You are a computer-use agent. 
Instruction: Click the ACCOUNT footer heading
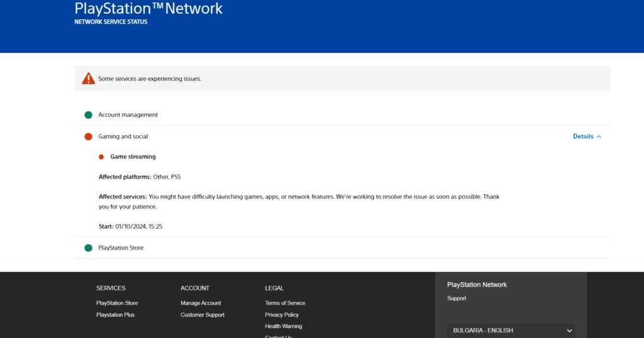click(x=195, y=288)
